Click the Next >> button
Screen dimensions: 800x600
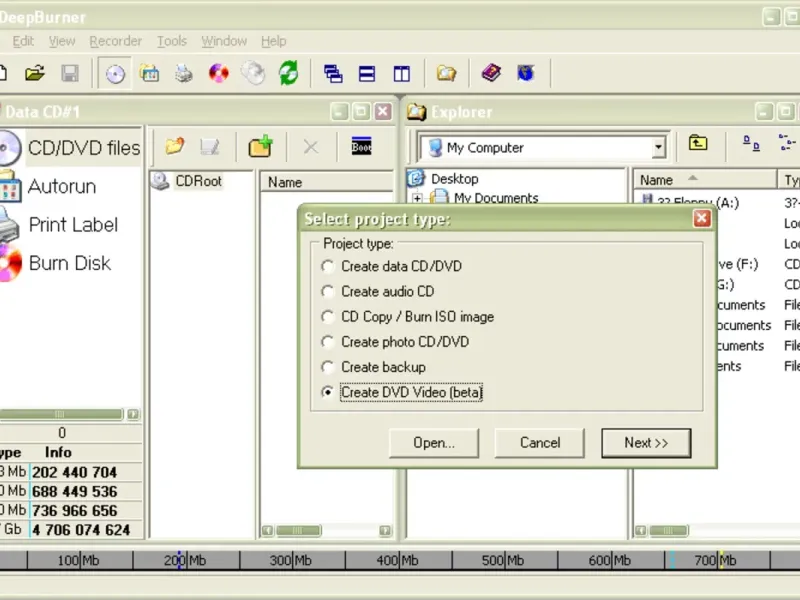click(x=645, y=442)
